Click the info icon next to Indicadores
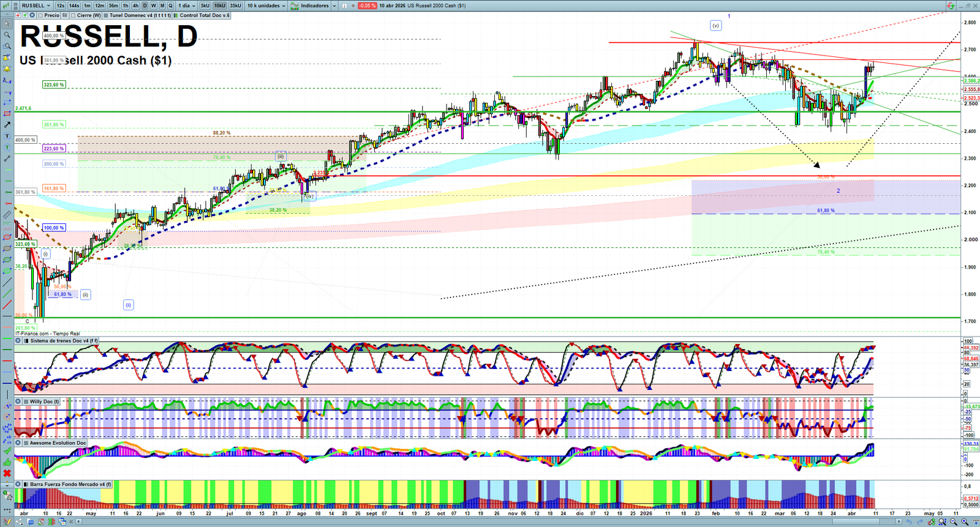Viewport: 980px width, 527px height. (x=345, y=6)
